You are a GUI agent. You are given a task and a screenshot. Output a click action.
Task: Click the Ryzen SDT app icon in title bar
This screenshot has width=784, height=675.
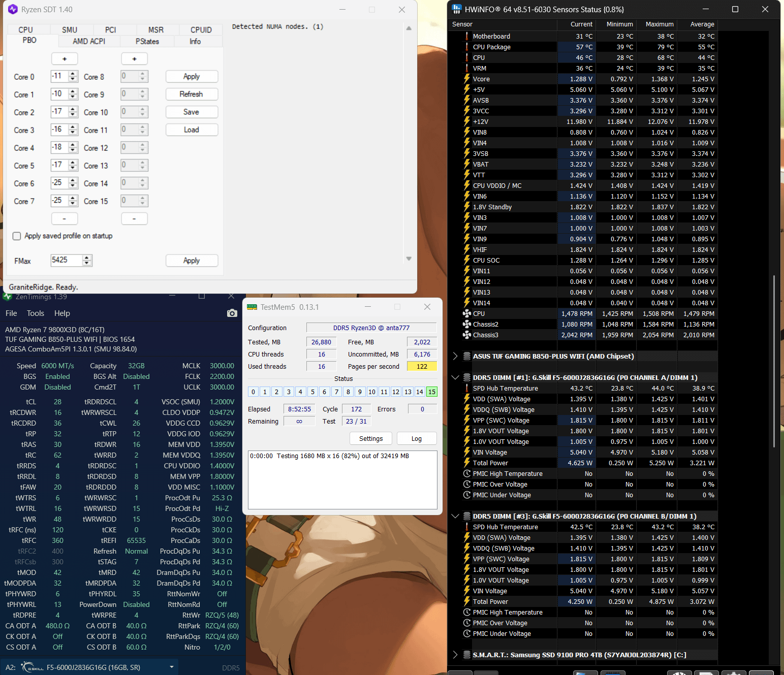[x=13, y=10]
